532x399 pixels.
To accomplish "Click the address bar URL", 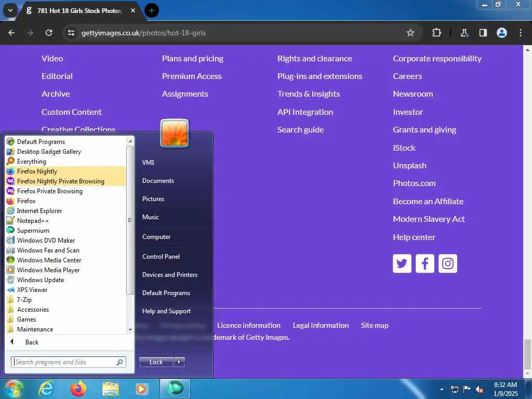I will click(143, 33).
